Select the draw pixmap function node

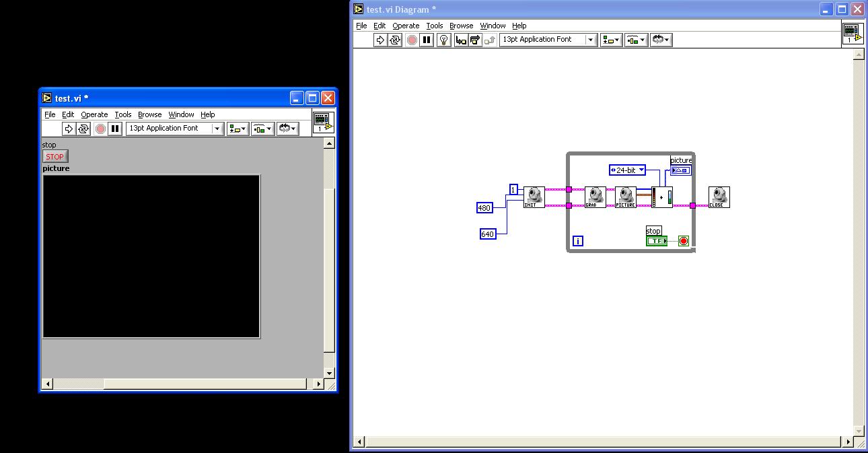[662, 197]
